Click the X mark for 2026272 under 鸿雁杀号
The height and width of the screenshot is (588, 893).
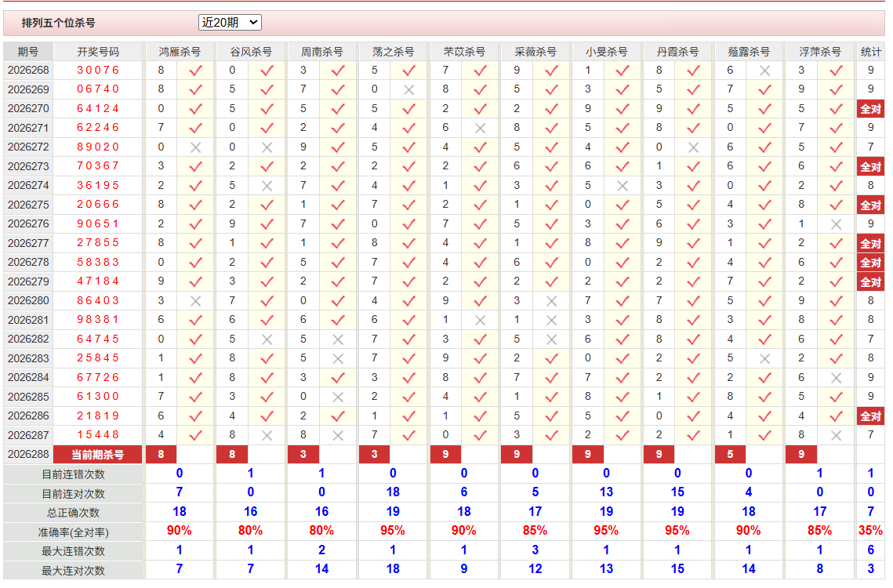(195, 147)
